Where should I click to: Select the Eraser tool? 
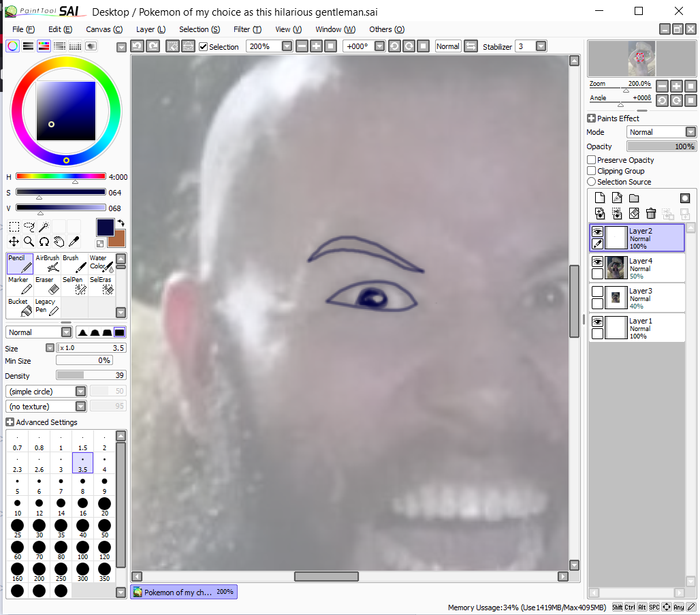click(x=47, y=285)
